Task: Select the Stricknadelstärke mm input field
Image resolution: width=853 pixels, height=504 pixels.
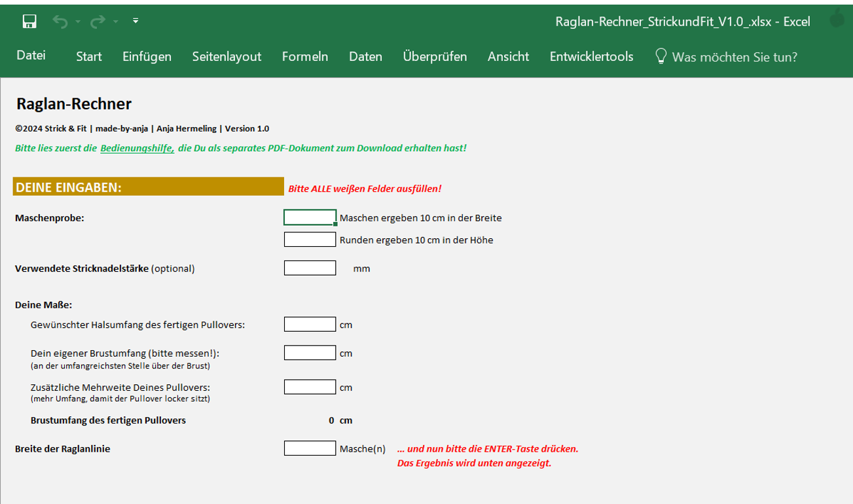Action: [310, 268]
